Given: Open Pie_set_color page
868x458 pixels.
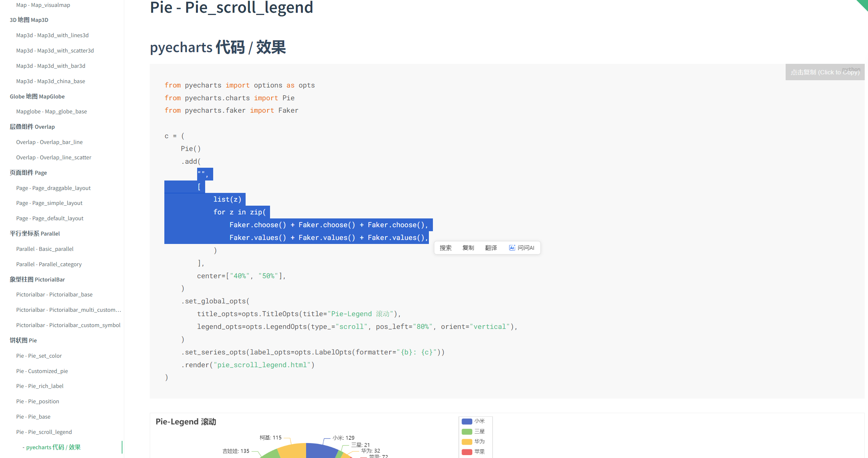Looking at the screenshot, I should [39, 356].
